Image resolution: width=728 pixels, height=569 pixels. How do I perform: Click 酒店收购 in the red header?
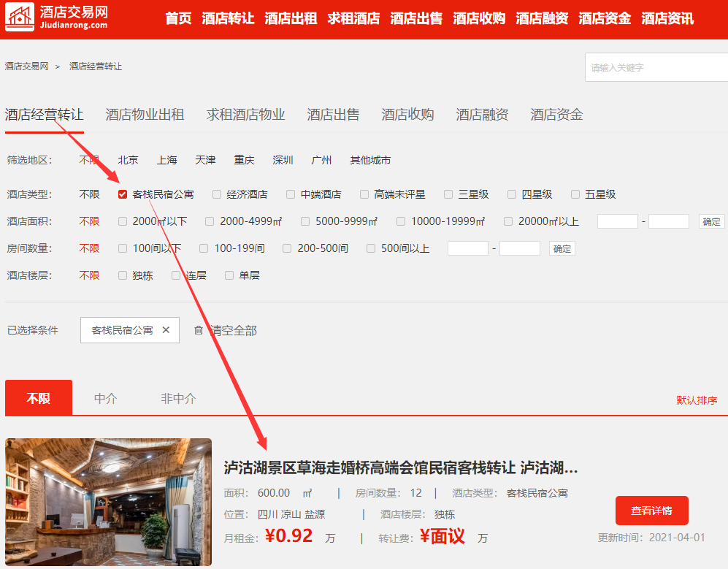[479, 18]
